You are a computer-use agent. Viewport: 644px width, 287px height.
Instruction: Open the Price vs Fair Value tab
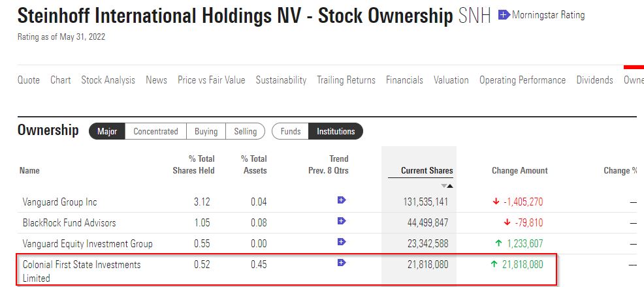tap(211, 80)
